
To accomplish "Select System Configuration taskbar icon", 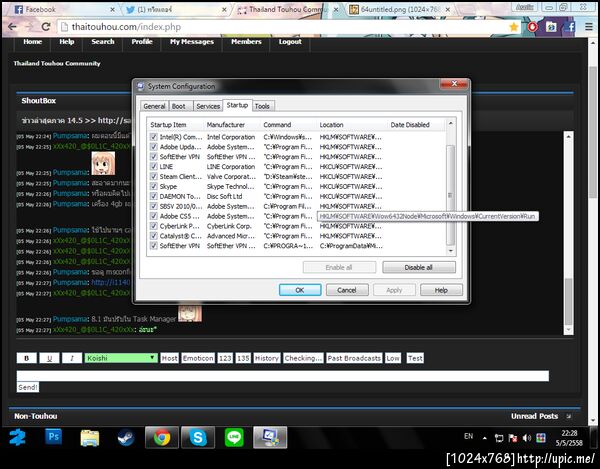I will click(x=270, y=437).
